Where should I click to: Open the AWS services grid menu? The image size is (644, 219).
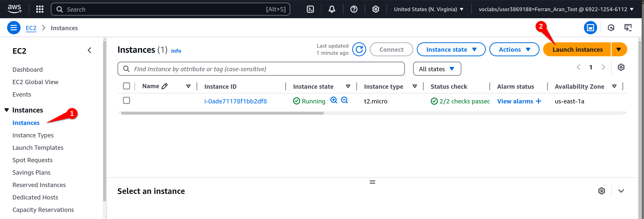[x=40, y=9]
